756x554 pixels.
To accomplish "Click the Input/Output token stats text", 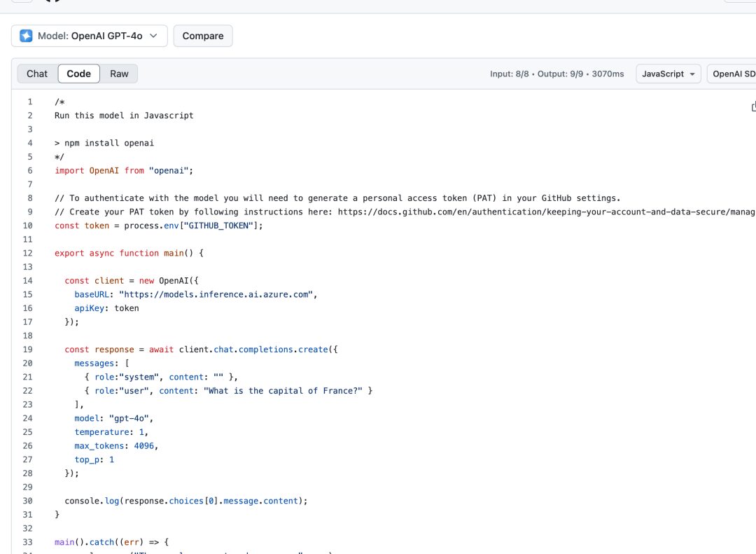I will click(x=556, y=74).
